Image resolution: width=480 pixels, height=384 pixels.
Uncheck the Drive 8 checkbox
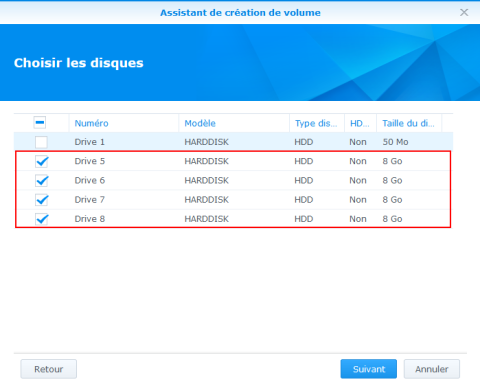[42, 219]
